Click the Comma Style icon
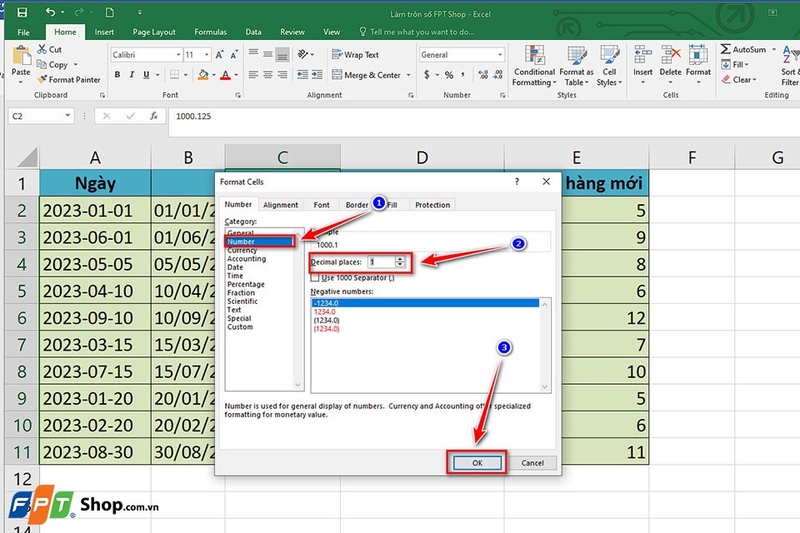800x533 pixels. pyautogui.click(x=463, y=75)
